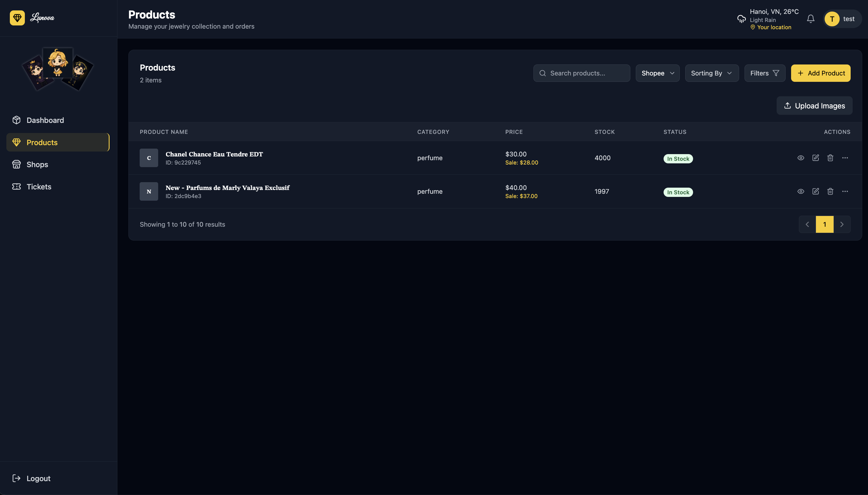Open the Shops sidebar section
868x495 pixels.
pyautogui.click(x=37, y=165)
